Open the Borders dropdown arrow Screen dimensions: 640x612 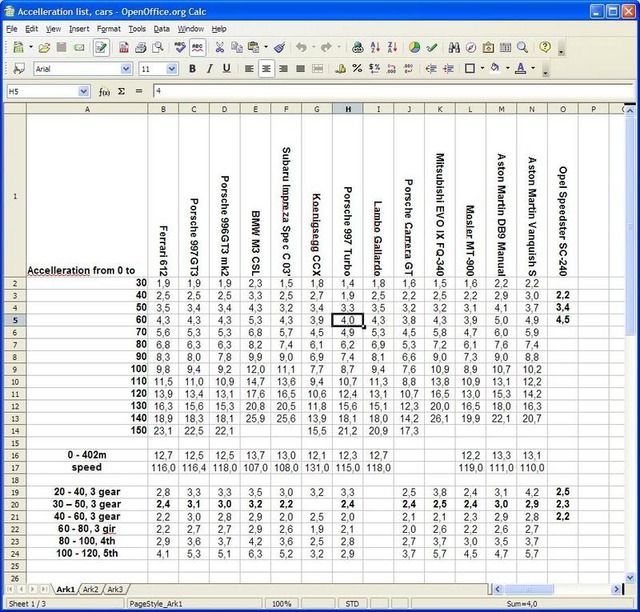point(482,69)
